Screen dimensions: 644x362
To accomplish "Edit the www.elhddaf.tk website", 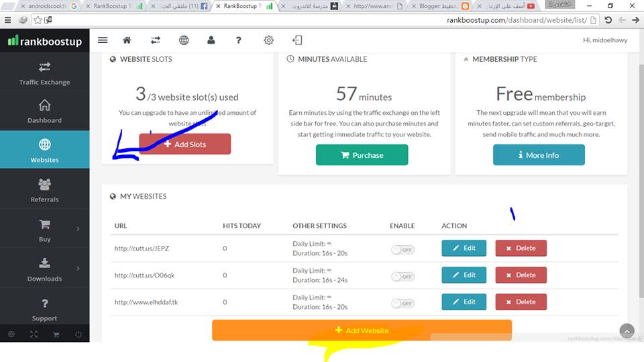I will coord(464,302).
